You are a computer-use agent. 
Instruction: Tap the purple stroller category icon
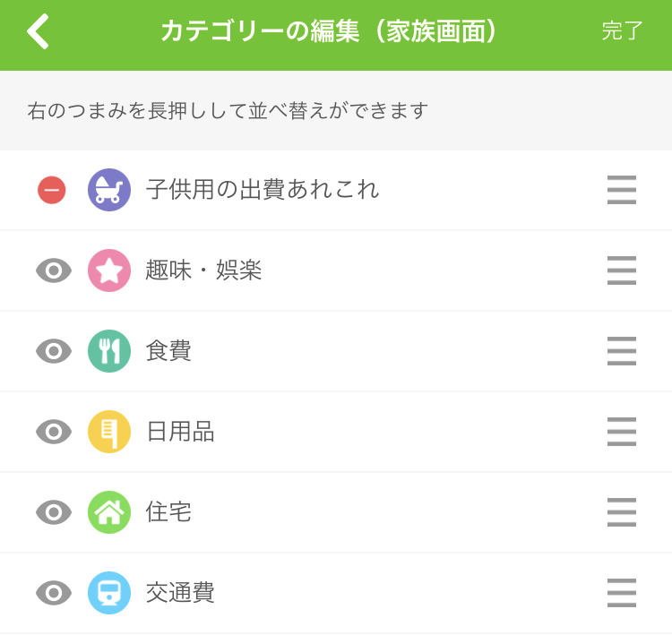pos(109,190)
